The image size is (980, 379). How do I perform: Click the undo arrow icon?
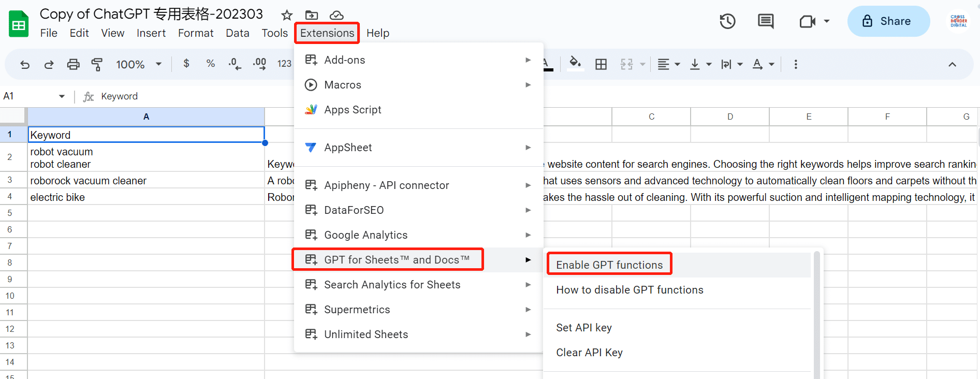click(25, 64)
